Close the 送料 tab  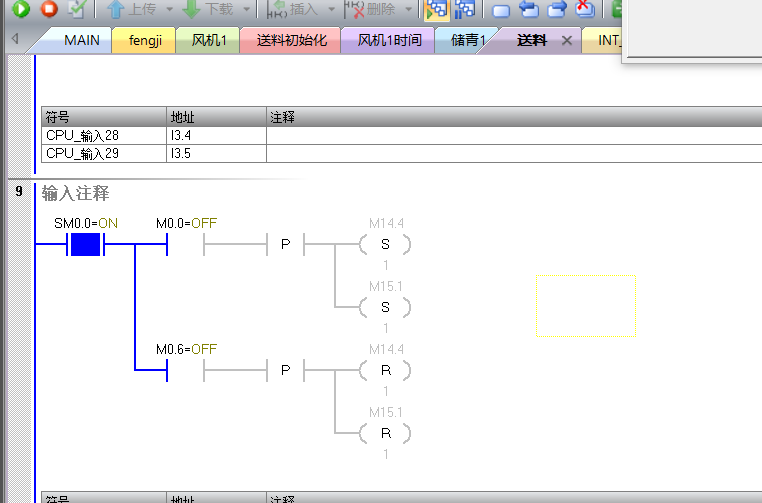(x=567, y=41)
